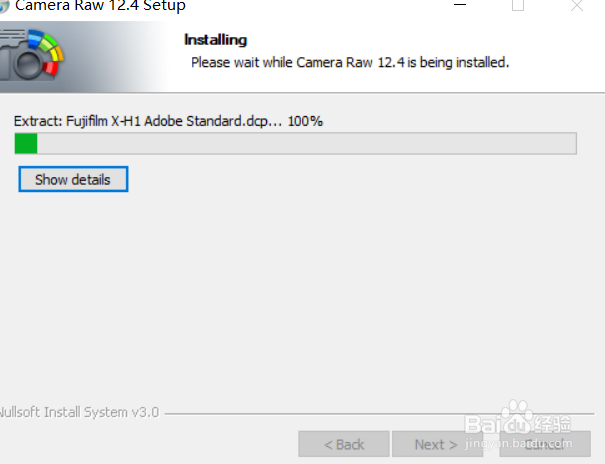The width and height of the screenshot is (605, 464).
Task: Click the jingyan.baidu.com watermark link
Action: click(x=519, y=443)
